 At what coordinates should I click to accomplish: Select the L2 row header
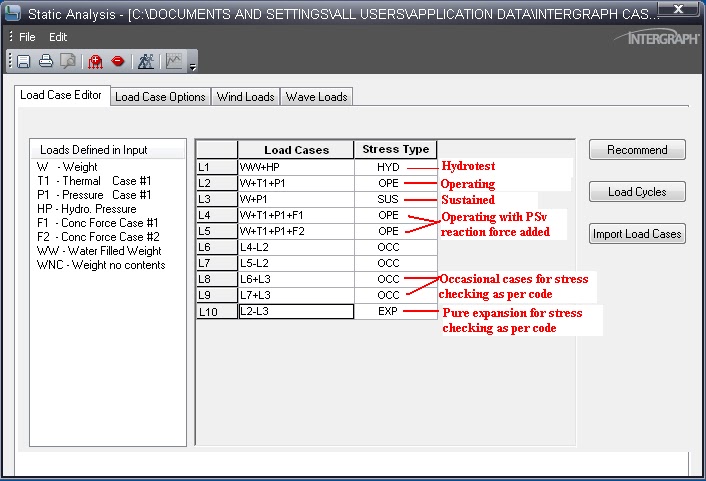tap(217, 183)
